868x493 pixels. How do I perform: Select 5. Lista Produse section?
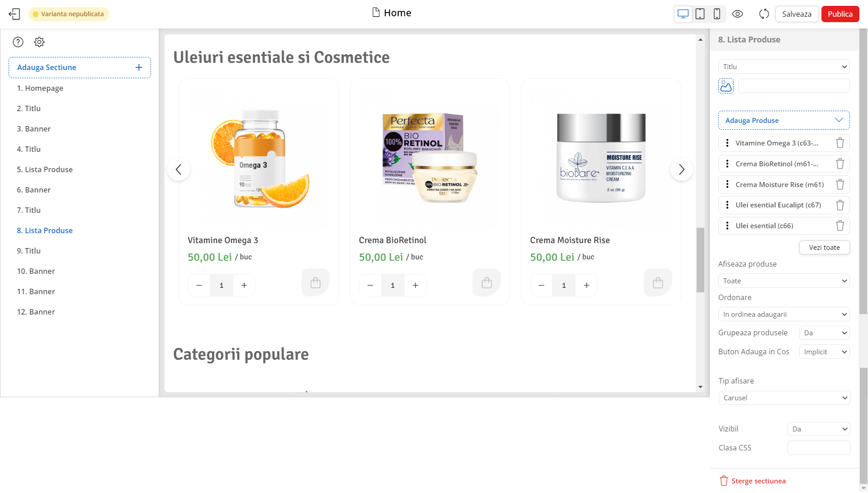tap(45, 169)
